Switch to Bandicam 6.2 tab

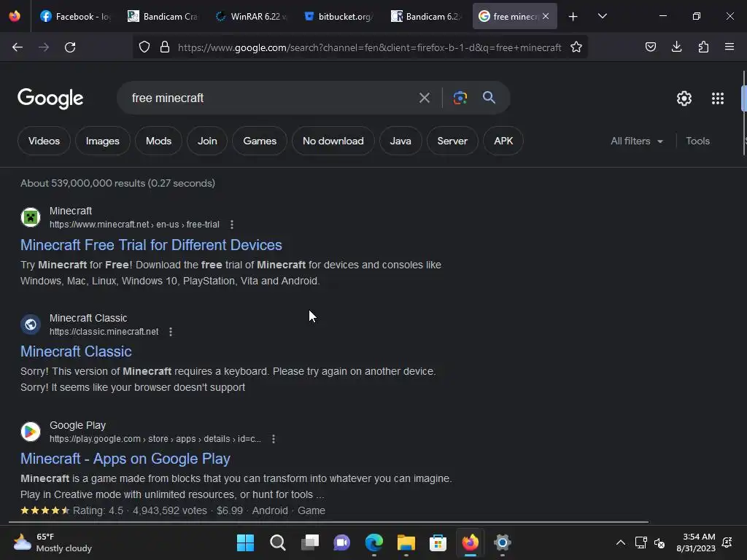pyautogui.click(x=425, y=16)
